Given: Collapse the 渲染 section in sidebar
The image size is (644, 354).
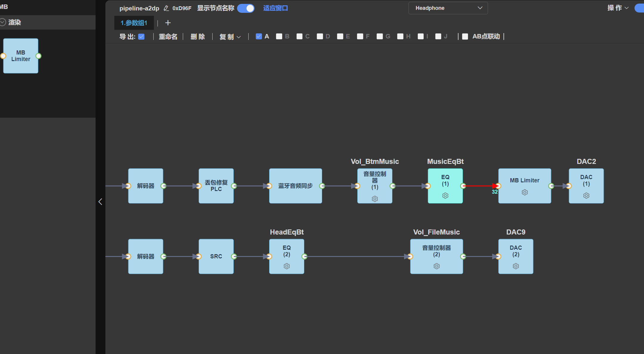Looking at the screenshot, I should (3, 22).
